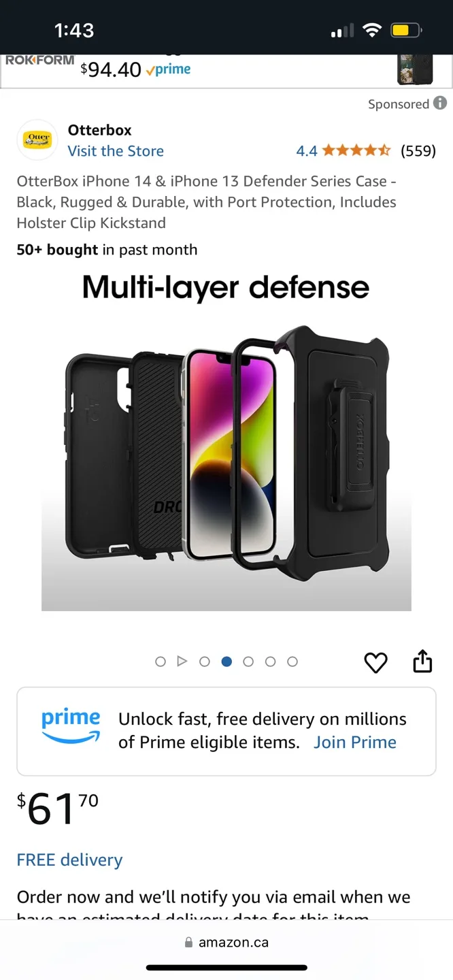Open the 4.4 star rating breakdown
Viewport: 453px width, 980px height.
point(343,151)
